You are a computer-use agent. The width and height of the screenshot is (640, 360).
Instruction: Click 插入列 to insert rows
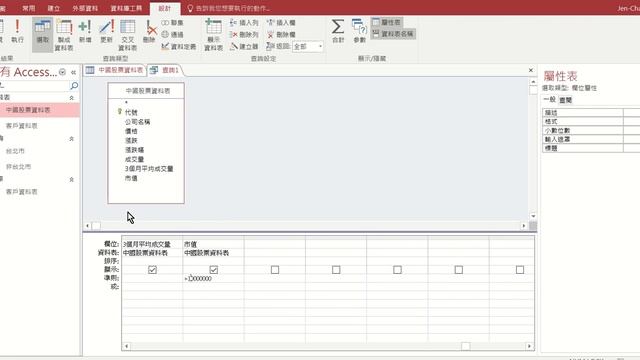(x=244, y=23)
